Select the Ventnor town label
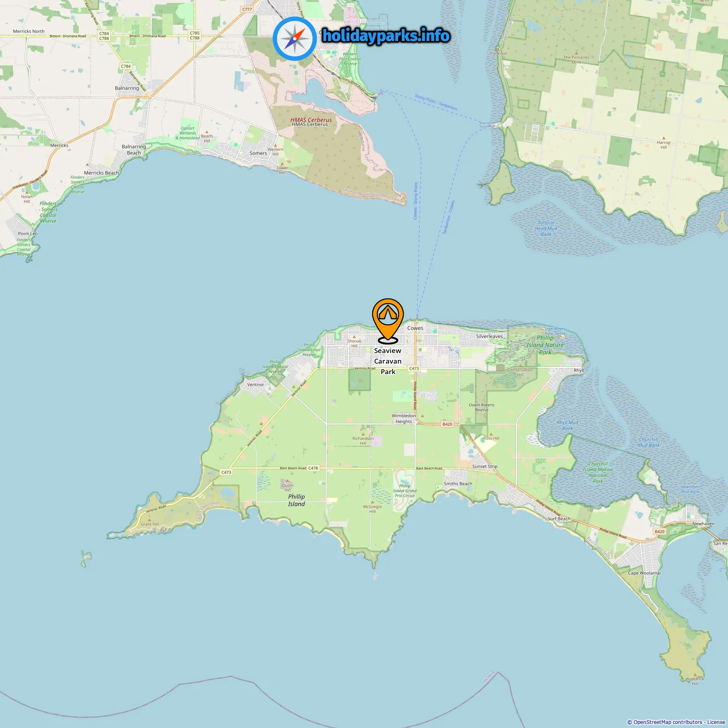 tap(256, 385)
